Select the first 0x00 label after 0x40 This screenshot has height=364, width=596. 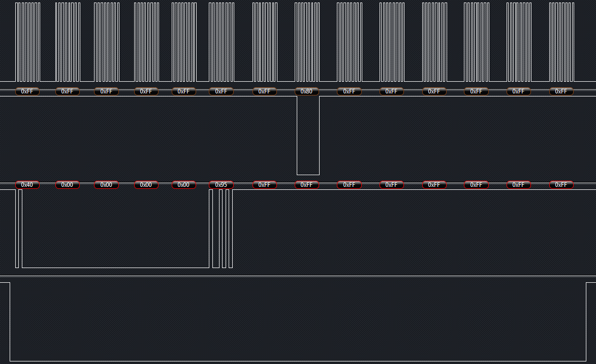pyautogui.click(x=67, y=185)
